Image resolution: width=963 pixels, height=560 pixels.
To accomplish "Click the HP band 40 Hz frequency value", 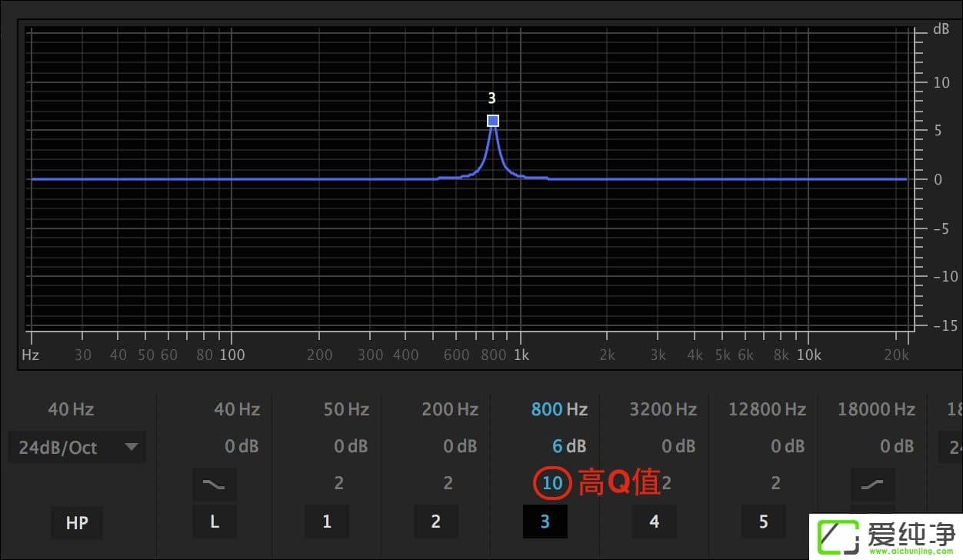I will [x=71, y=409].
